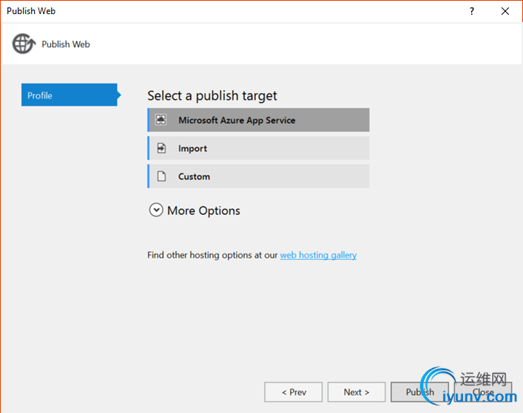
Task: Choose Microsoft Azure App Service target
Action: click(258, 120)
